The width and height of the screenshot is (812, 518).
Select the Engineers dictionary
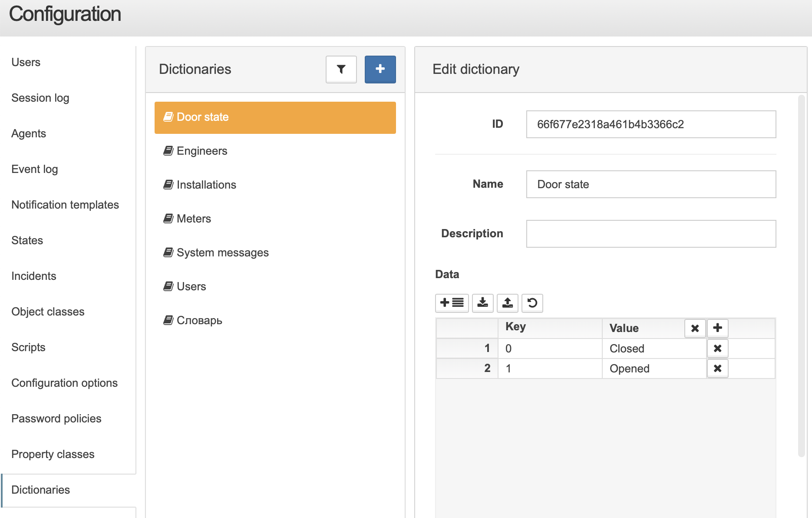(x=275, y=151)
